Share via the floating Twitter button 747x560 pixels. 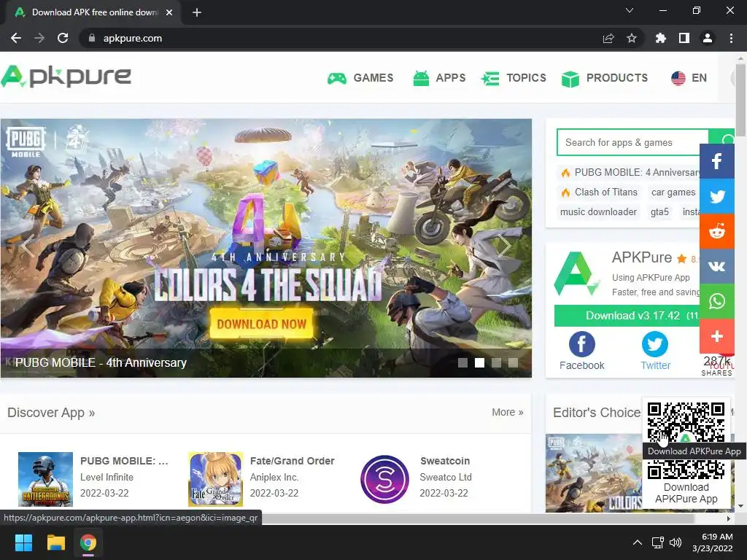(x=717, y=196)
